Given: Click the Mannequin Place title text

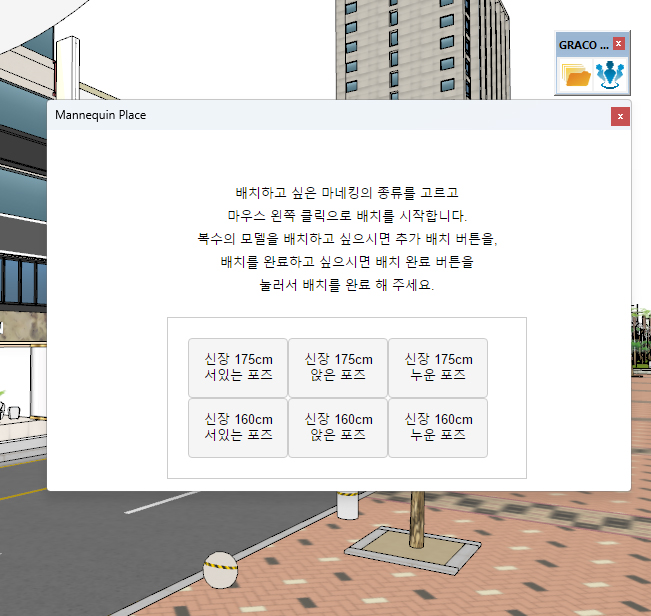Looking at the screenshot, I should pos(100,115).
